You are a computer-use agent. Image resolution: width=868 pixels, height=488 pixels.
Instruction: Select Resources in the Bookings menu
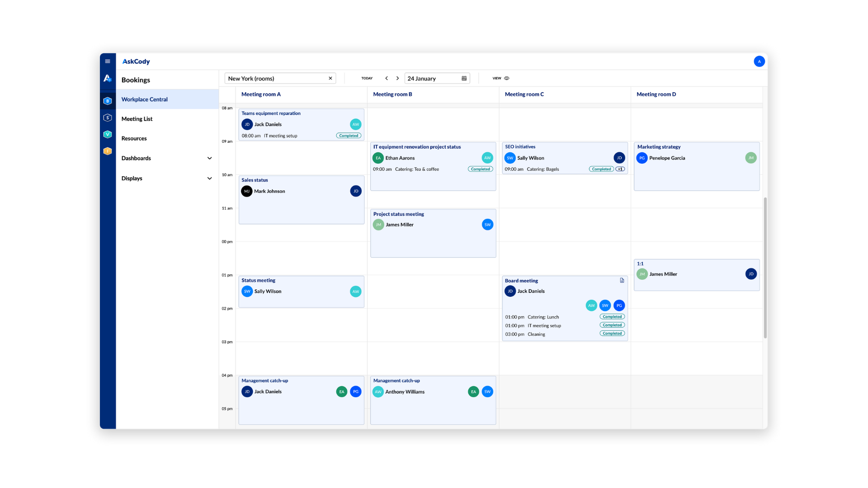pyautogui.click(x=134, y=138)
